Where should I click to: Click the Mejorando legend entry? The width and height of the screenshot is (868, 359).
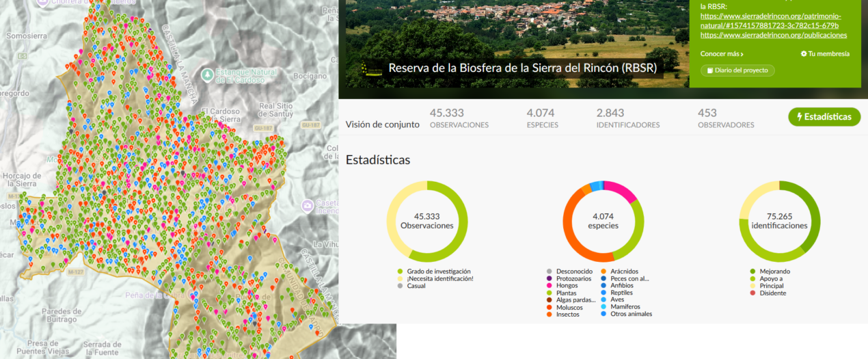coord(770,271)
